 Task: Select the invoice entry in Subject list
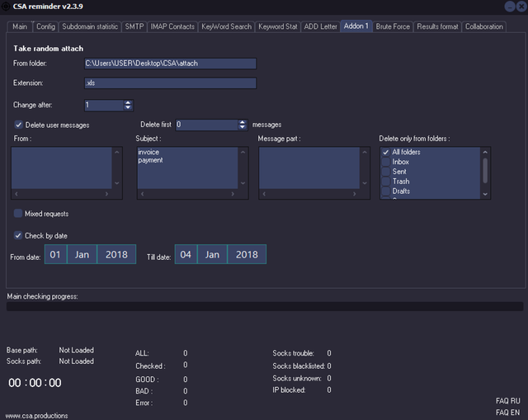pyautogui.click(x=148, y=152)
